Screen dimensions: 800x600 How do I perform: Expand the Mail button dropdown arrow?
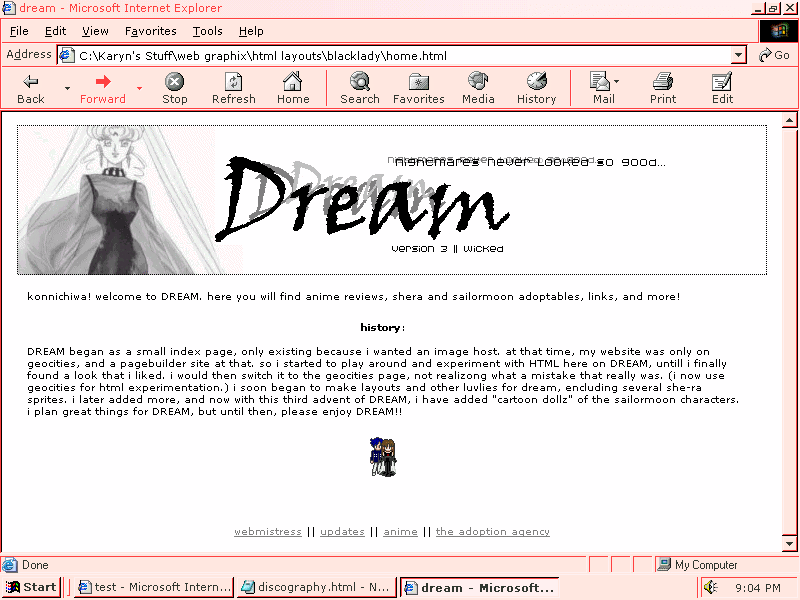pyautogui.click(x=617, y=82)
